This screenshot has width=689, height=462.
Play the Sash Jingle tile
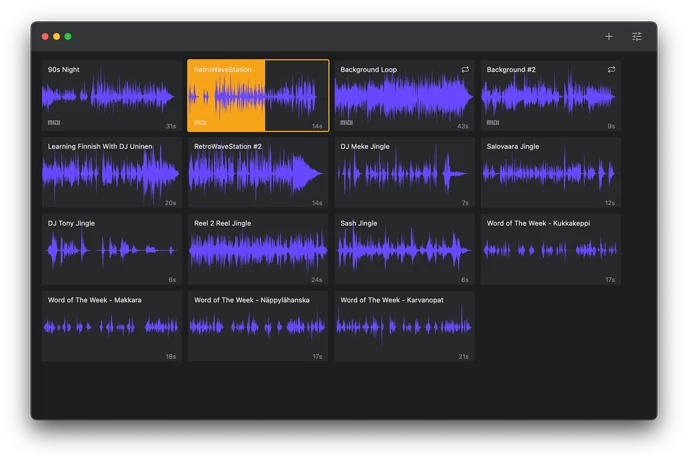405,249
